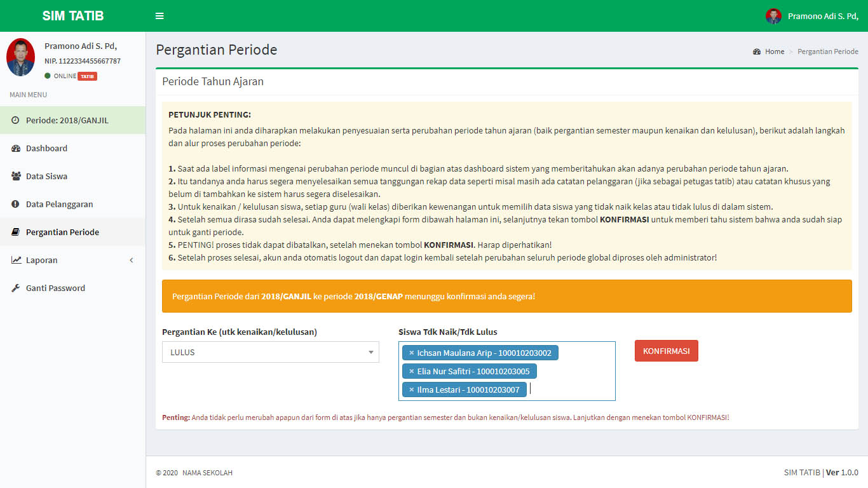Go to Data Siswa menu

(x=72, y=176)
